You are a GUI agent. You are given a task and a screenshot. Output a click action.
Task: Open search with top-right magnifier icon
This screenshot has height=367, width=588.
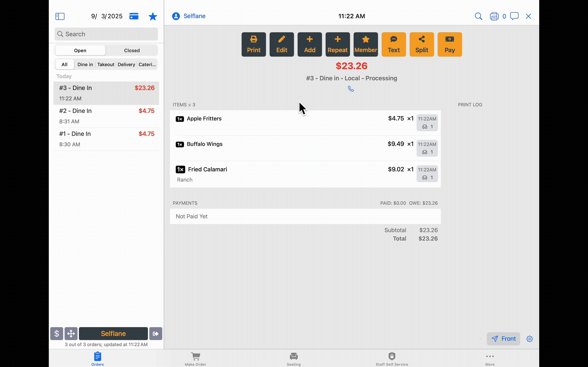point(478,16)
